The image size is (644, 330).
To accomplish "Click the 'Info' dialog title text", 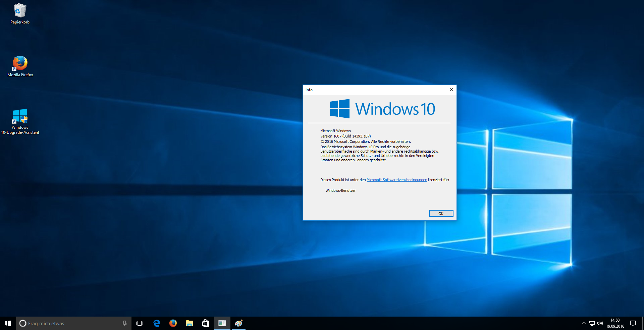I will click(x=309, y=90).
